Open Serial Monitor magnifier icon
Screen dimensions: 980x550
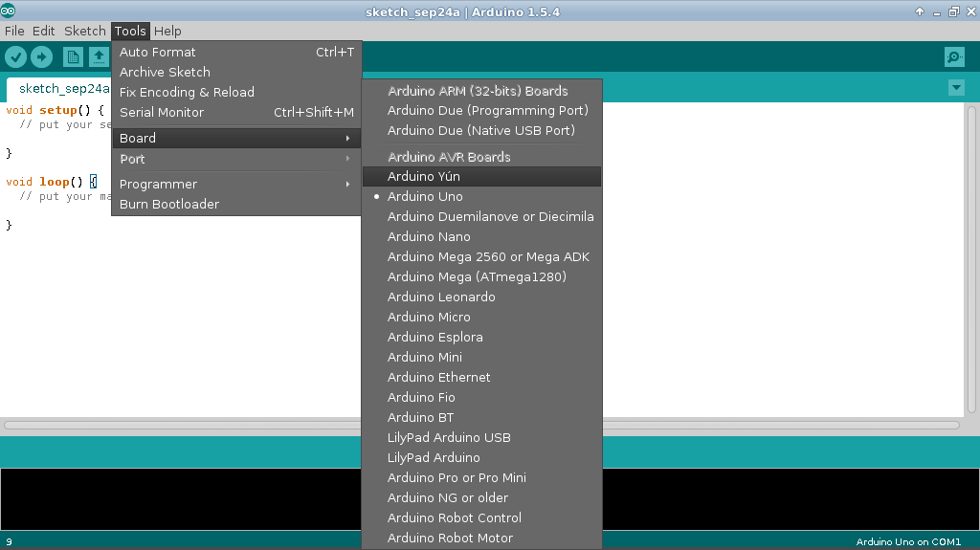pos(954,56)
